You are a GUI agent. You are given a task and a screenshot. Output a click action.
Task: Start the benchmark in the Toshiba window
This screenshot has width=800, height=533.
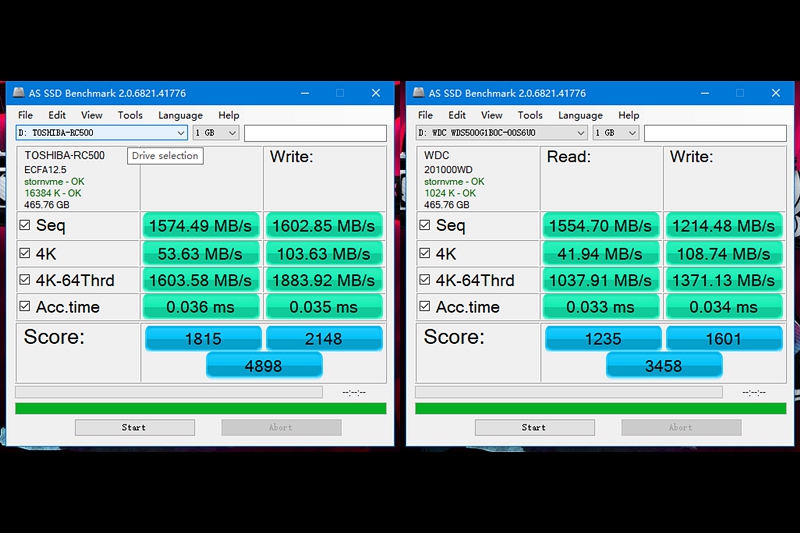coord(135,427)
